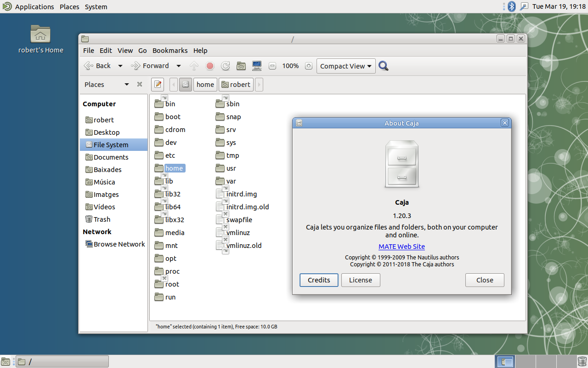The height and width of the screenshot is (368, 588).
Task: Zoom in with the plus icon
Action: point(309,66)
